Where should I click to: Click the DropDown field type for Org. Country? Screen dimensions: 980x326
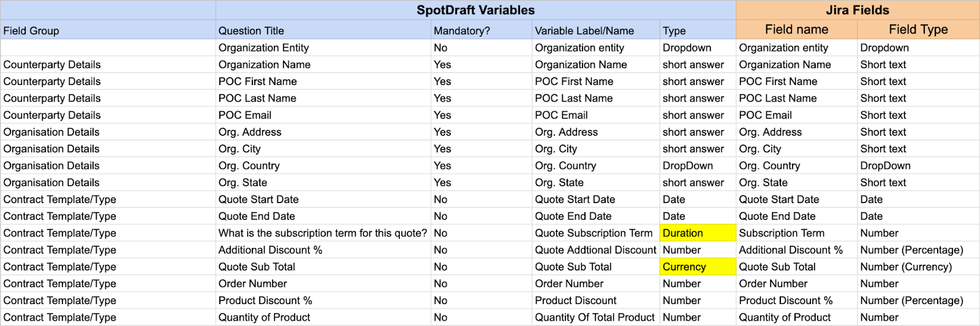[885, 166]
